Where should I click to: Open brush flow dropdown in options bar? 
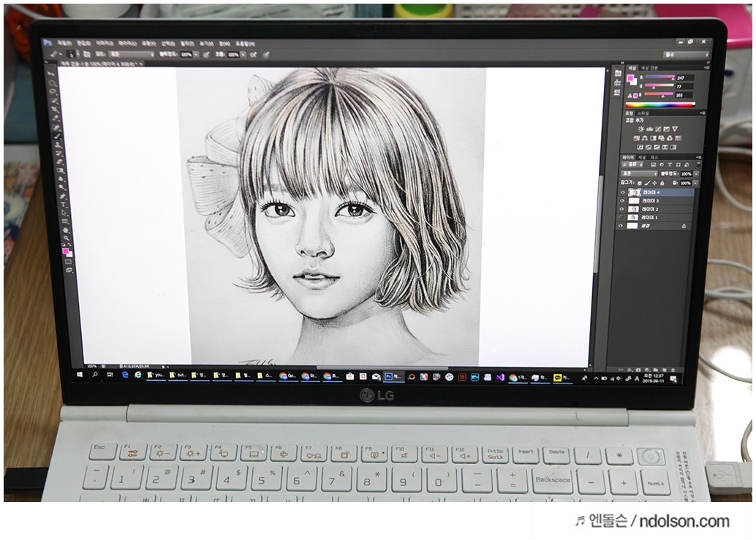click(243, 54)
